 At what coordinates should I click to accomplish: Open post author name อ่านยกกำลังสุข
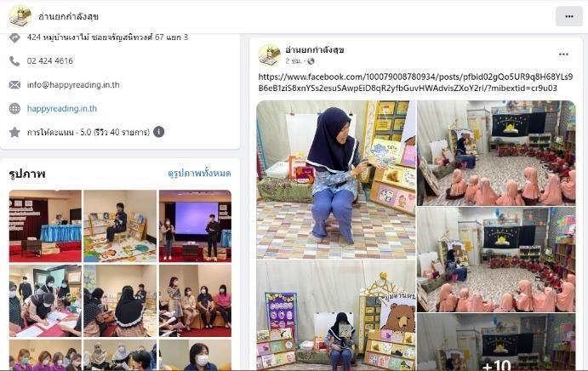[315, 50]
